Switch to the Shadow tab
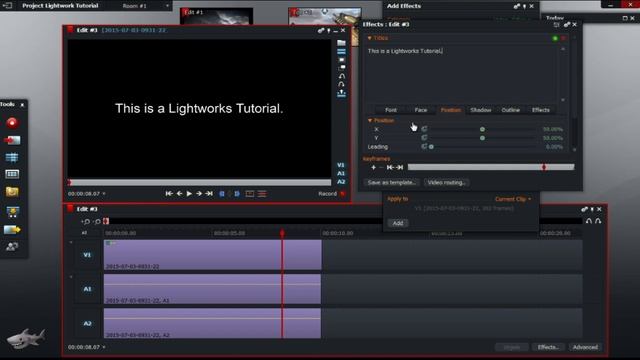 coord(480,110)
